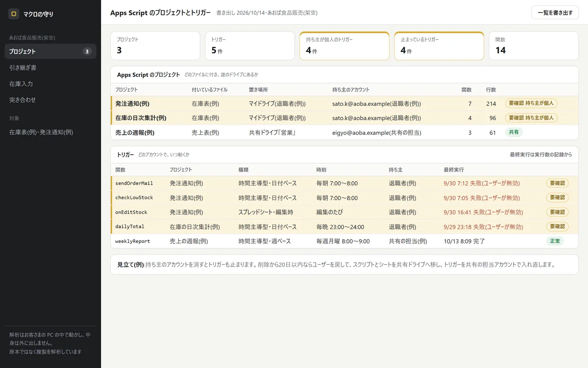The image size is (588, 368).
Task: Click the 見立て(例) heading in the note
Action: pos(130,264)
